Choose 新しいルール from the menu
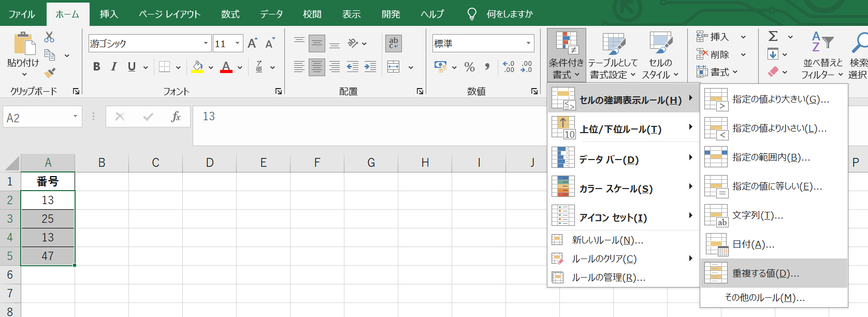This screenshot has height=317, width=868. (607, 240)
